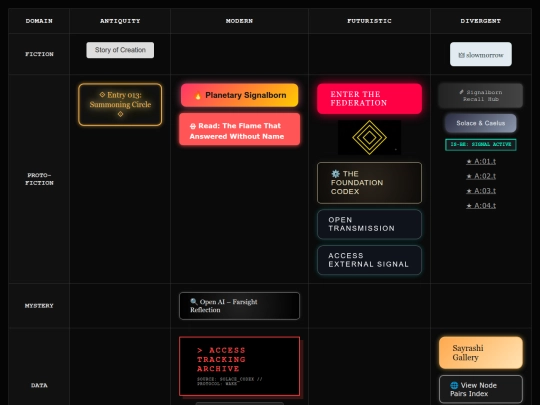540x405 pixels.
Task: Click Access Tracking Archive panel
Action: (239, 366)
